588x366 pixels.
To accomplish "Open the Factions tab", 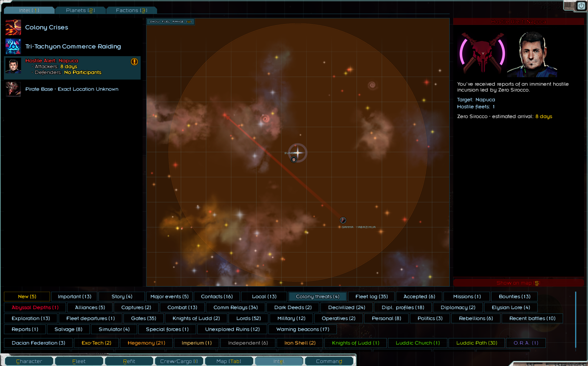I will pos(131,10).
